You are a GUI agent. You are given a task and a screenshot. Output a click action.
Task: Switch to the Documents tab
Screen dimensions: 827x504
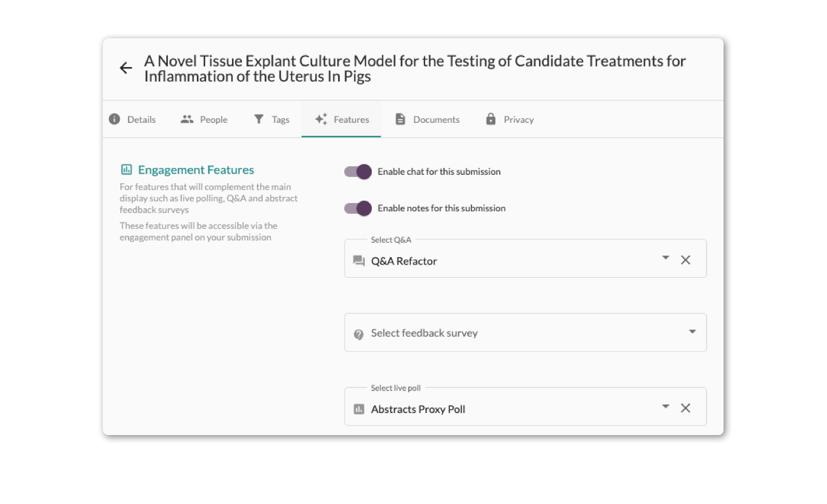(436, 120)
